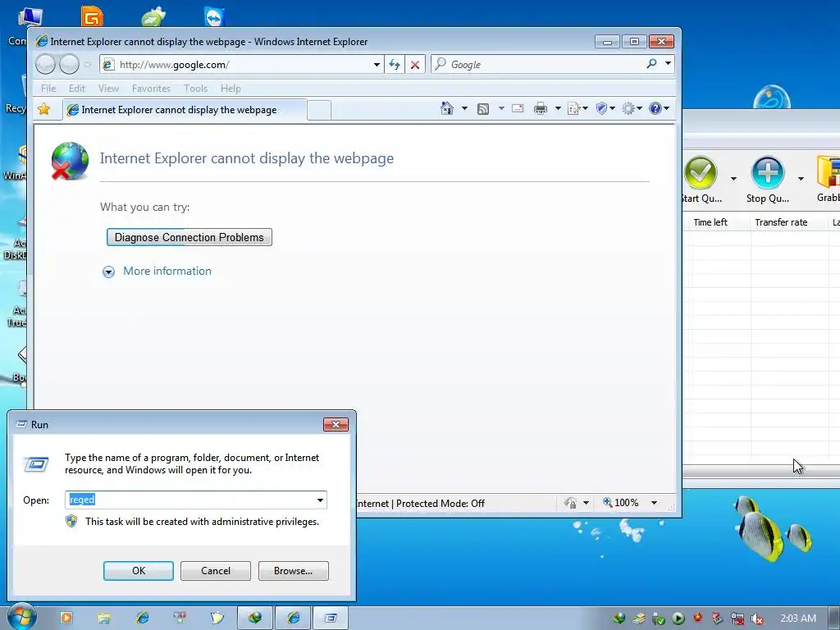Click the search magnifier icon in IE
This screenshot has height=630, width=840.
pos(651,64)
